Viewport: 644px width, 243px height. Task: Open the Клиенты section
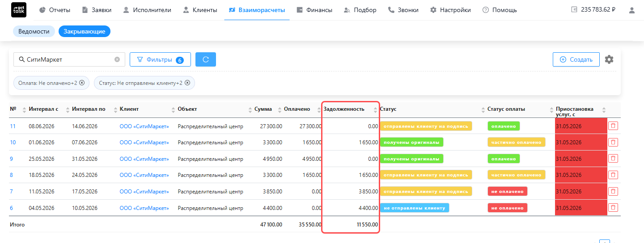[200, 10]
